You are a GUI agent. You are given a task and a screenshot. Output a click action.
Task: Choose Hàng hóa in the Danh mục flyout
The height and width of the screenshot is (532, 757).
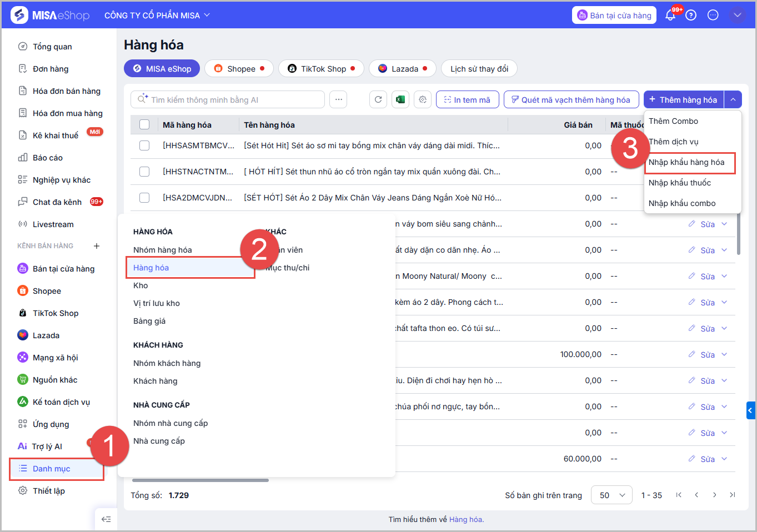pyautogui.click(x=151, y=268)
